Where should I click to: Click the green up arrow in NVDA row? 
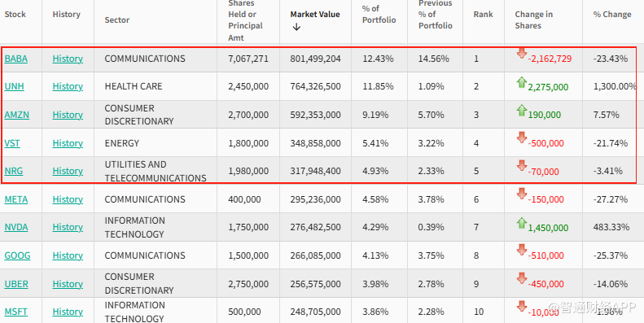[x=522, y=223]
